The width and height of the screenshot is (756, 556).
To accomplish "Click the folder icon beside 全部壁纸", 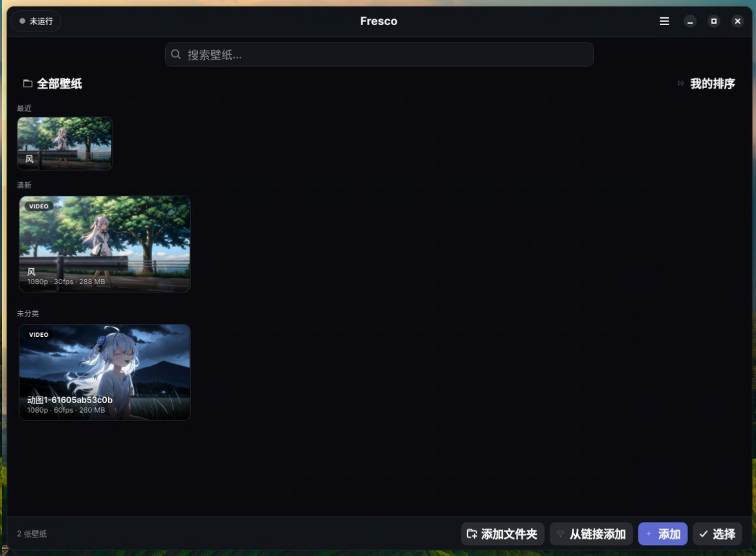I will pyautogui.click(x=28, y=84).
